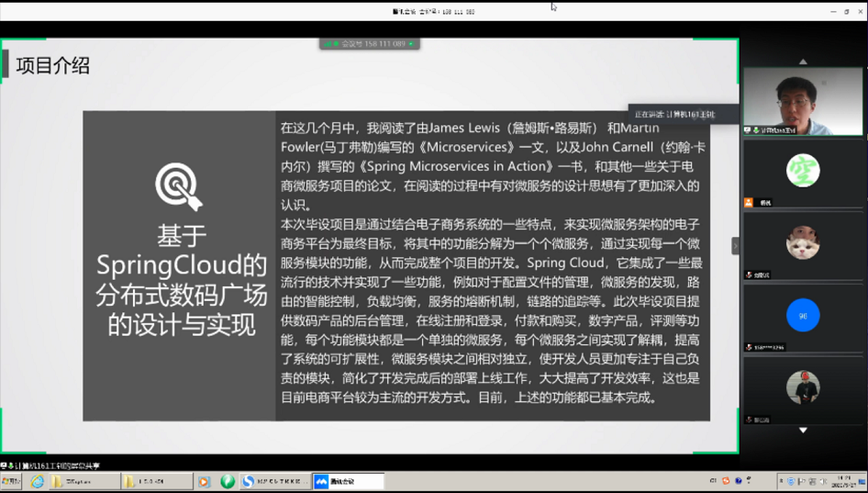Select the participant with the blue 96 avatar
The width and height of the screenshot is (868, 493).
[x=803, y=315]
